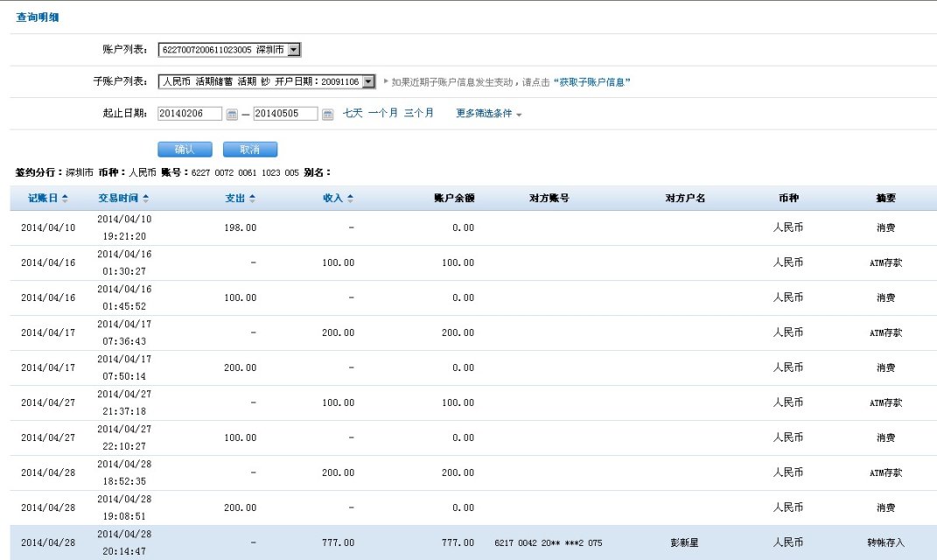Expand 更多筛选条件 filter options
This screenshot has width=937, height=560.
488,114
